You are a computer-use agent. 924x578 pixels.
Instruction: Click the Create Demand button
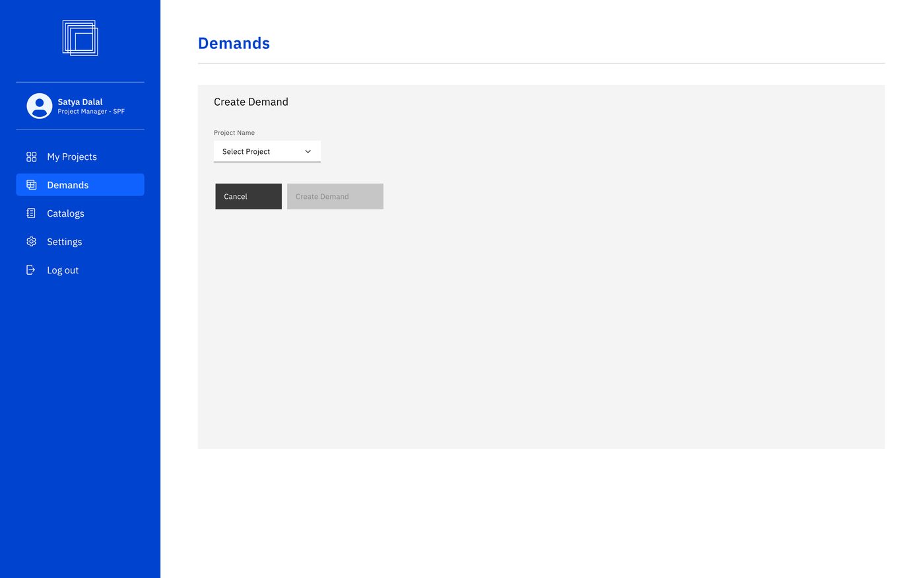click(335, 196)
